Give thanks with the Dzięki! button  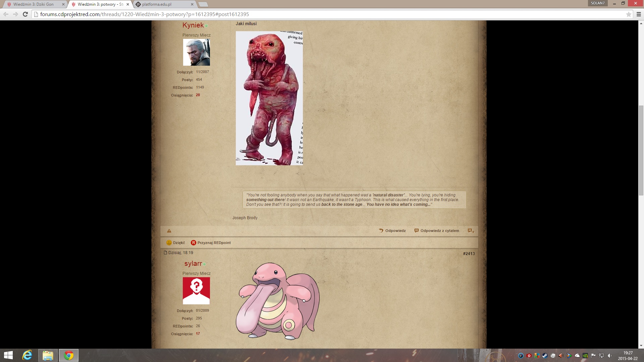coord(176,243)
